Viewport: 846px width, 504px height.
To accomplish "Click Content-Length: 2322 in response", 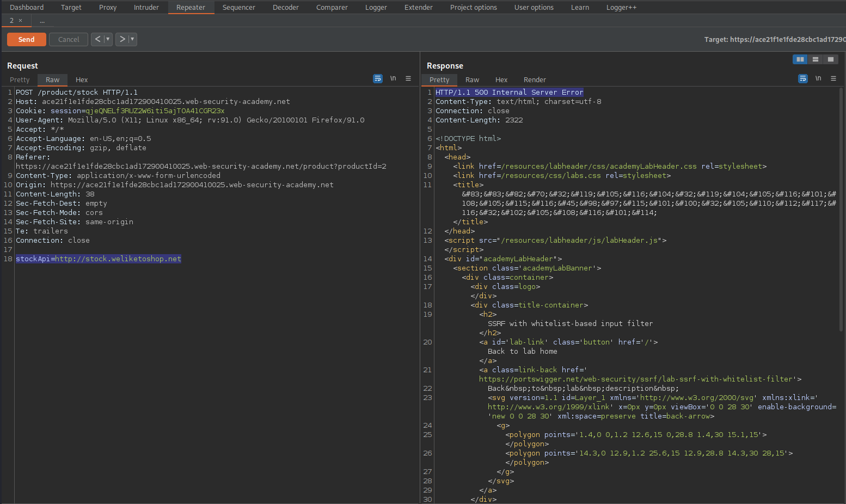I will [479, 120].
